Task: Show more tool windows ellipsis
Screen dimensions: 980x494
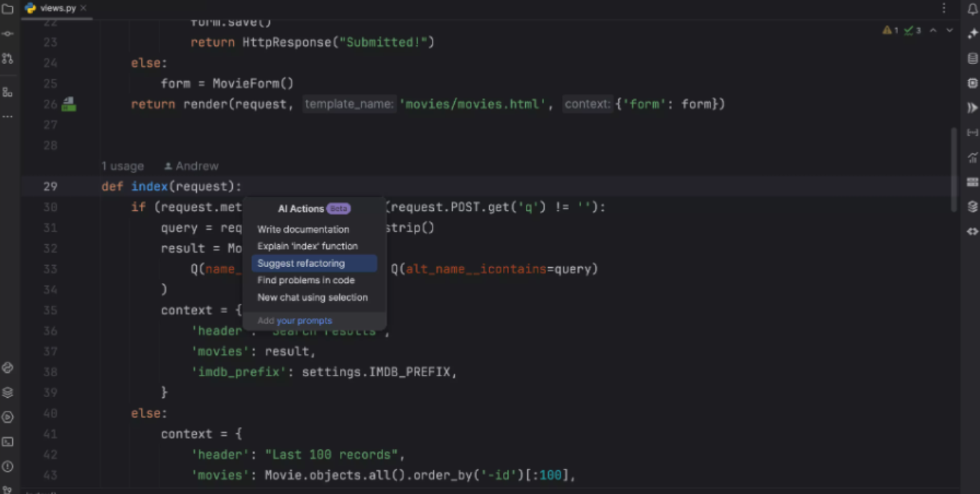Action: 7,116
